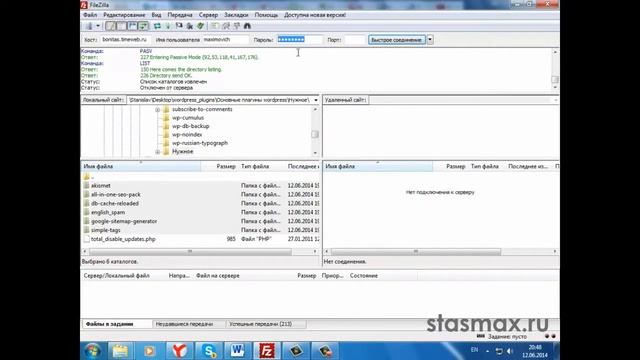Toggle processing of the transfer queue
640x360 pixels.
pos(168,26)
